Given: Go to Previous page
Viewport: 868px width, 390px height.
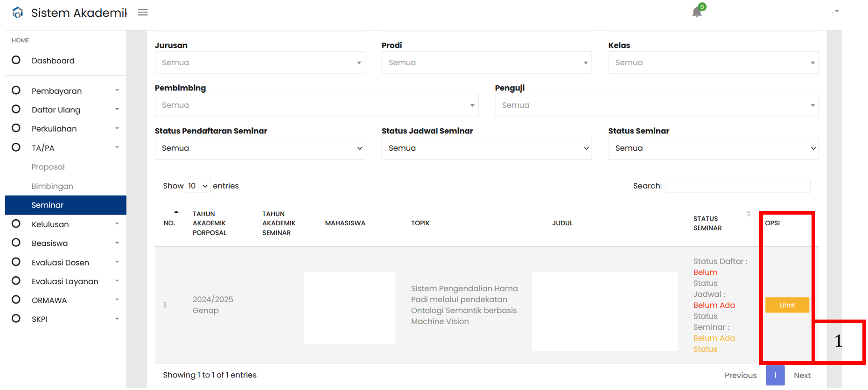Looking at the screenshot, I should [741, 376].
